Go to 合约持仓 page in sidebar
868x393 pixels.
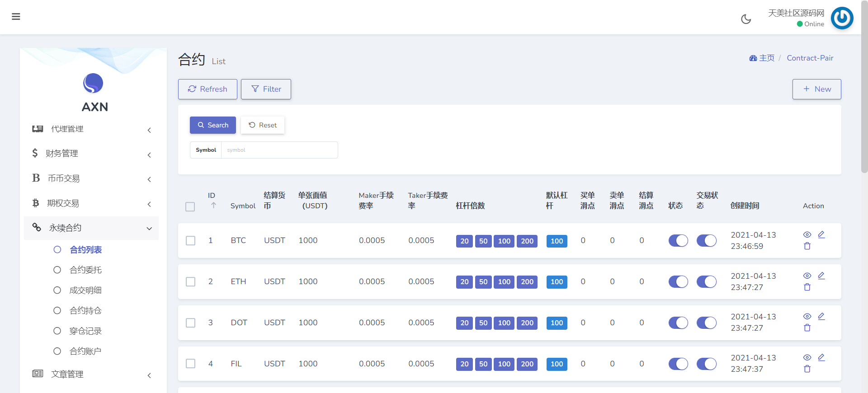tap(85, 311)
